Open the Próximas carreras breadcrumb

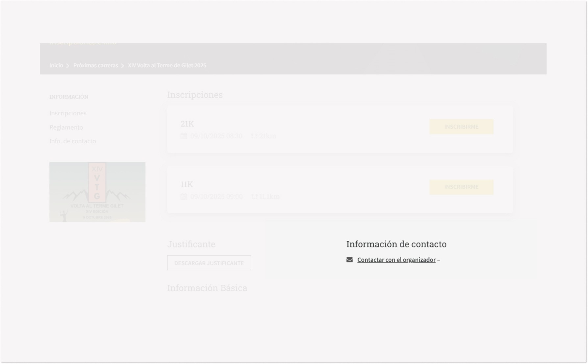(95, 65)
